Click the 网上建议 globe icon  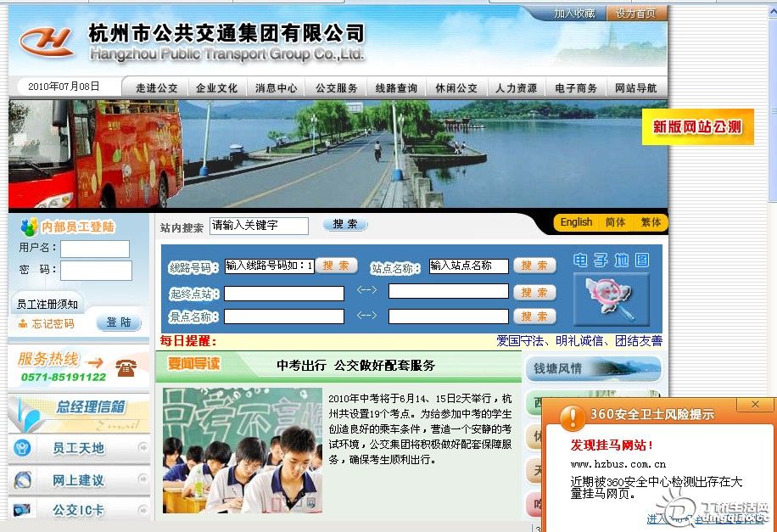coord(23,480)
